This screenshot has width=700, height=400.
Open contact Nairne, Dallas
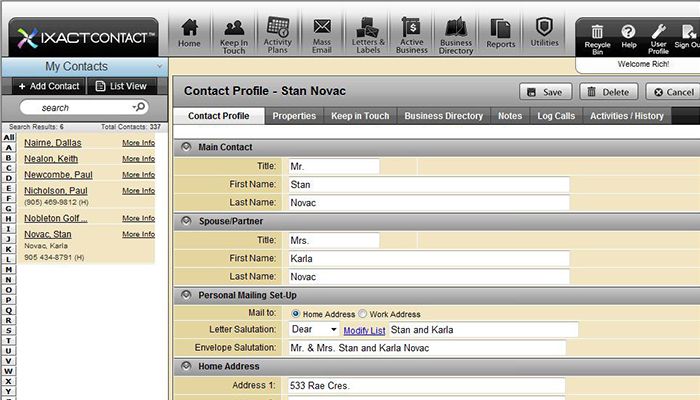coord(53,143)
